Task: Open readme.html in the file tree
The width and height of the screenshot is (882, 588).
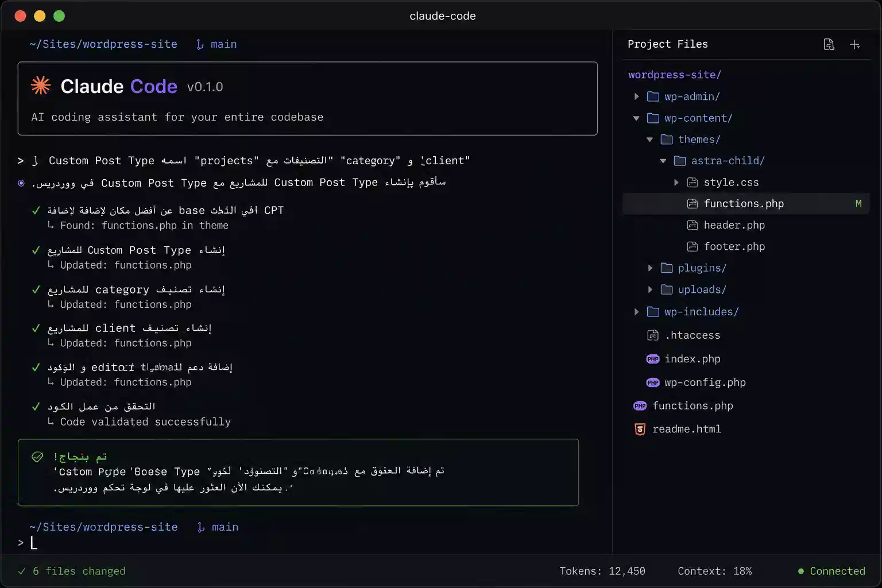Action: [687, 430]
